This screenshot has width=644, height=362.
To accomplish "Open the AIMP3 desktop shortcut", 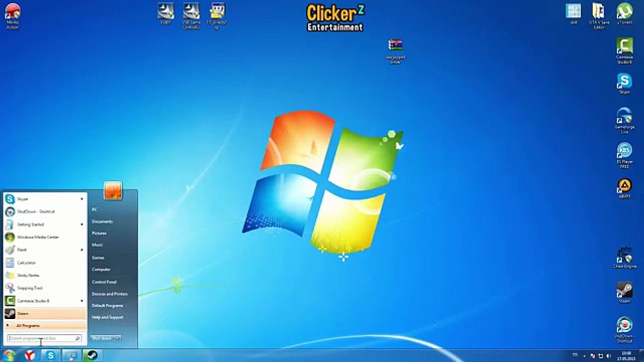I will pyautogui.click(x=624, y=189).
